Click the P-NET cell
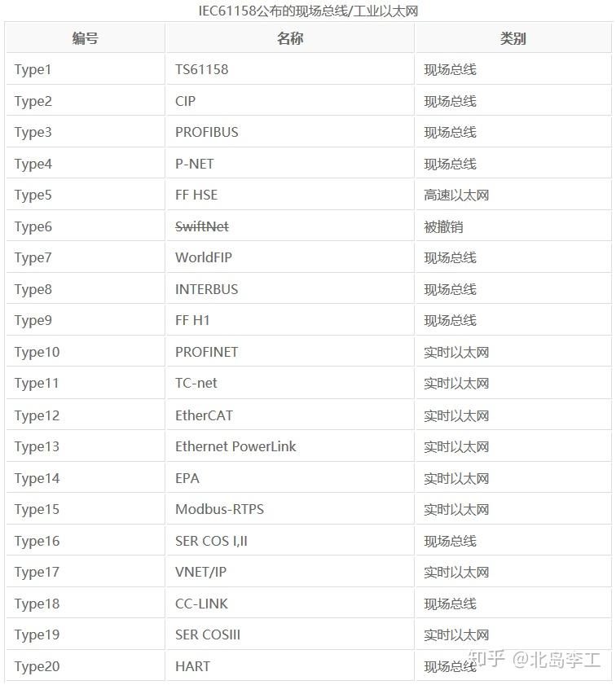This screenshot has width=616, height=685. (194, 164)
